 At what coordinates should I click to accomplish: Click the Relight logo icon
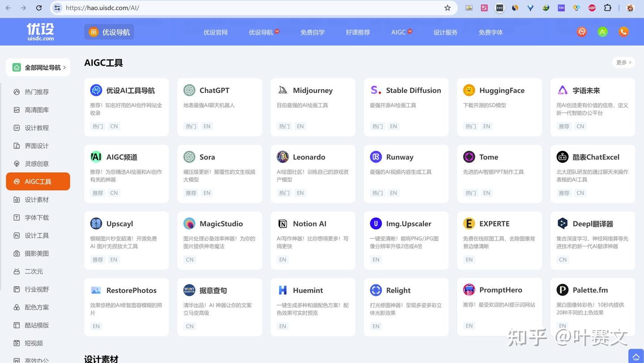pyautogui.click(x=376, y=290)
